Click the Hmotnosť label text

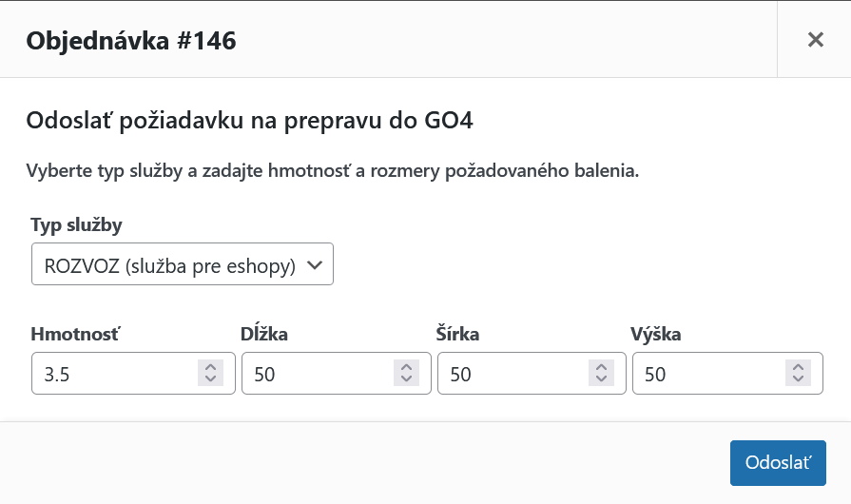(x=75, y=334)
